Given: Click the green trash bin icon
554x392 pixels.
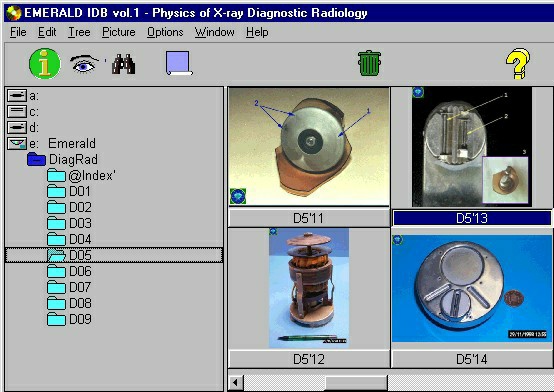Looking at the screenshot, I should click(x=370, y=63).
